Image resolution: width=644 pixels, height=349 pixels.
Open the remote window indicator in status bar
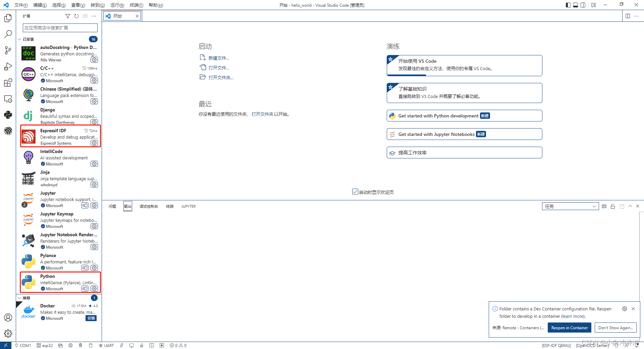pyautogui.click(x=6, y=345)
